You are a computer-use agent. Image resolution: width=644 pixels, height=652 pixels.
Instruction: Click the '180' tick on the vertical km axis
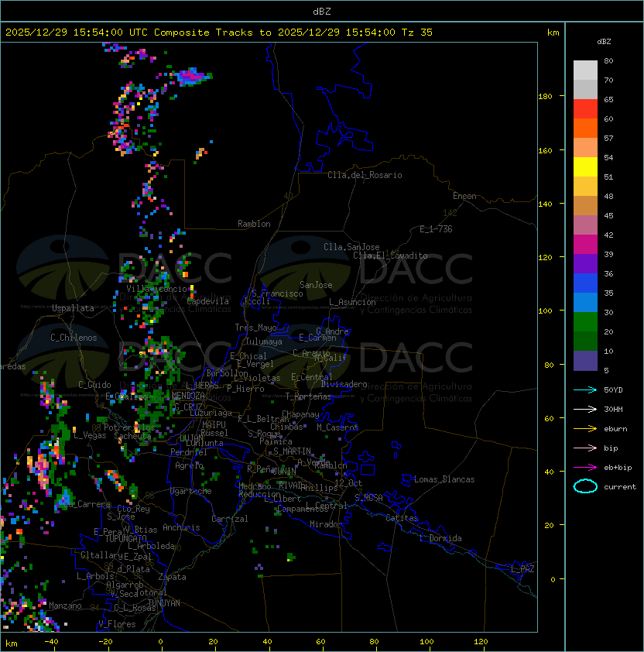pos(545,97)
